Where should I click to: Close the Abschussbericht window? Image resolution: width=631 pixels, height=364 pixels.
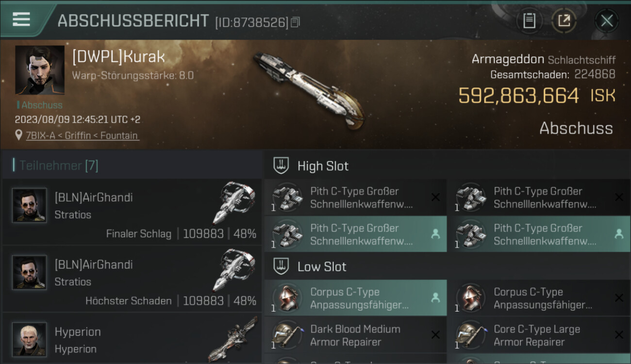tap(607, 21)
